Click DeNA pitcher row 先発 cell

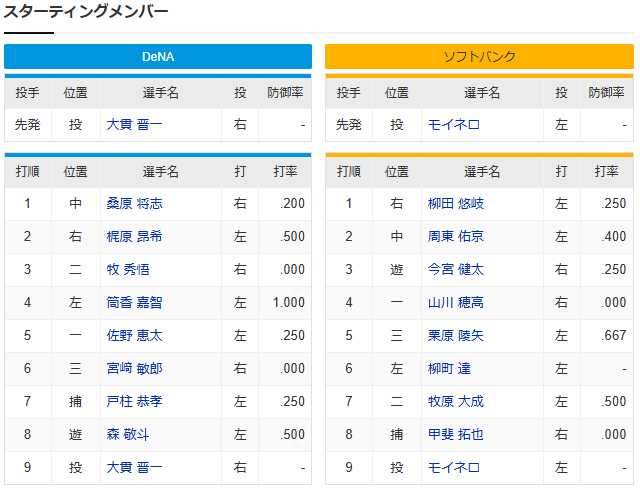28,125
